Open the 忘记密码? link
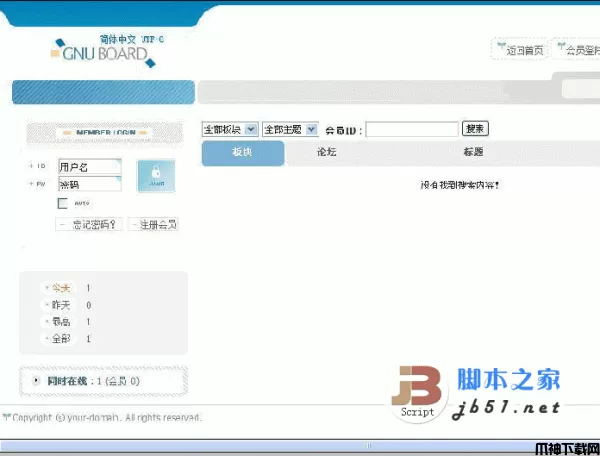The height and width of the screenshot is (456, 600). click(90, 225)
